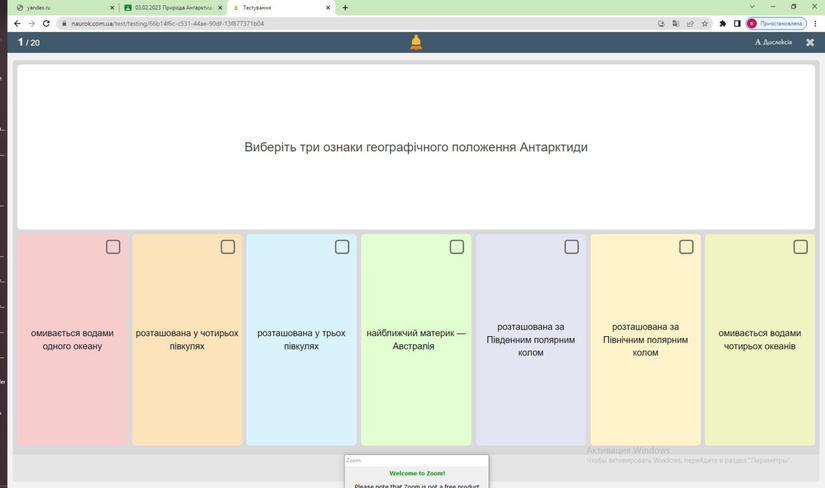This screenshot has width=825, height=488.
Task: Tick the checkbox for 'найближчий материк — Австралія'
Action: tap(457, 247)
